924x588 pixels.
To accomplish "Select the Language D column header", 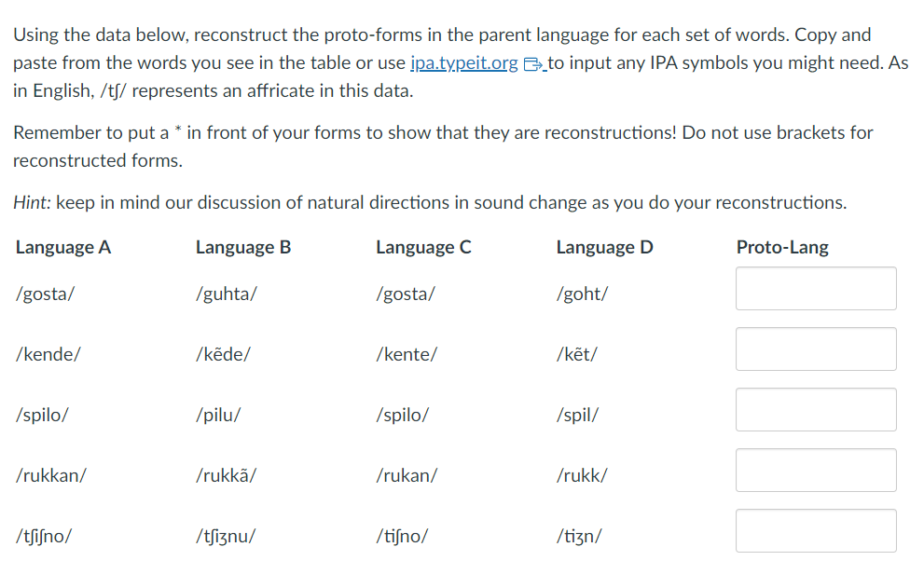I will 604,247.
